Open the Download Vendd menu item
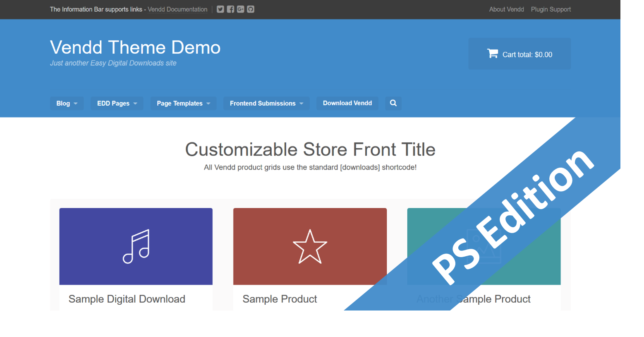Image resolution: width=644 pixels, height=337 pixels. pos(347,103)
